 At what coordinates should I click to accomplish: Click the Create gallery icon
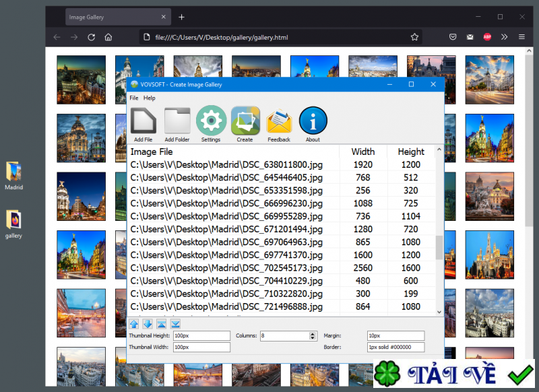pyautogui.click(x=245, y=121)
